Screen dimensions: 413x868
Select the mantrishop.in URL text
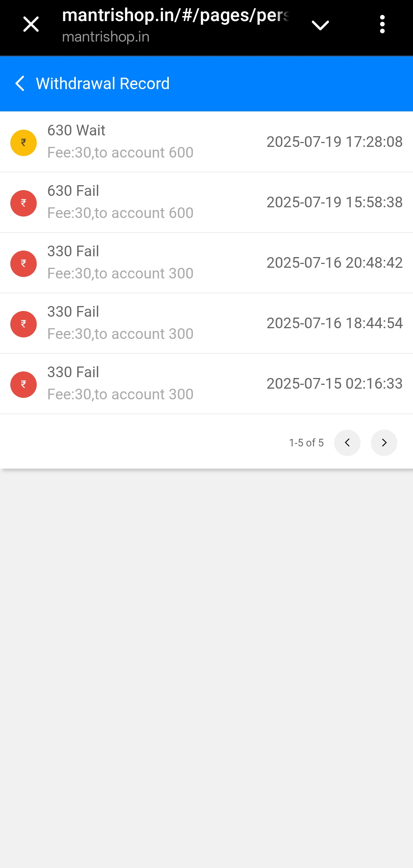coord(175,16)
